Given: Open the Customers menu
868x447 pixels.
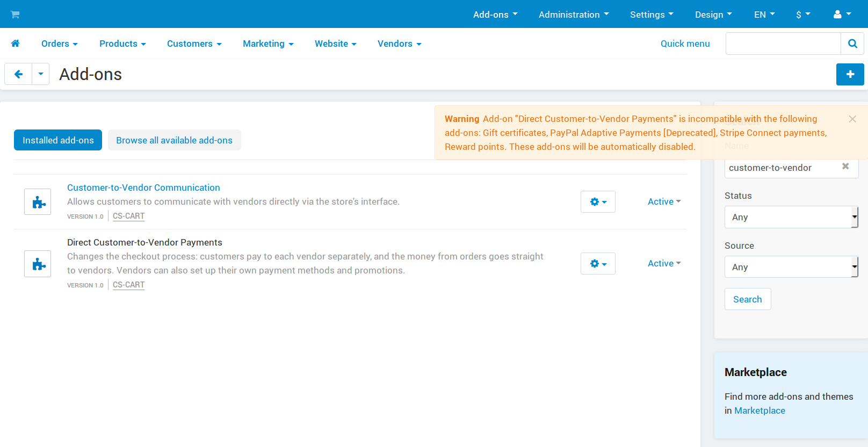Looking at the screenshot, I should point(194,44).
